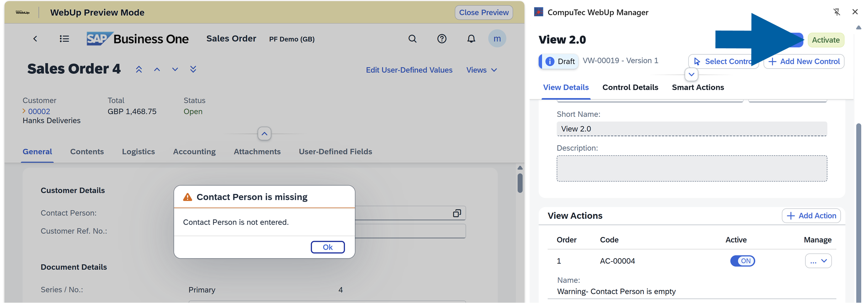Collapse the Sales Order header section
Viewport: 868px width, 303px height.
coord(264,134)
